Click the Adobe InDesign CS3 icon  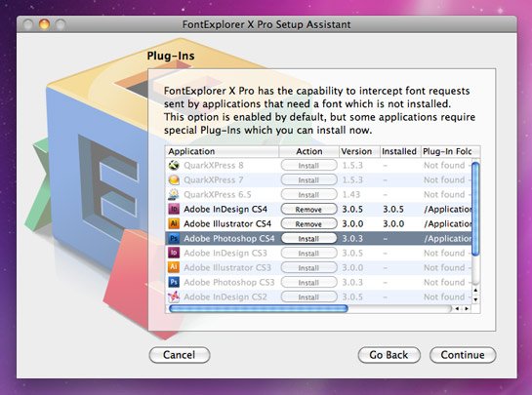pyautogui.click(x=174, y=253)
